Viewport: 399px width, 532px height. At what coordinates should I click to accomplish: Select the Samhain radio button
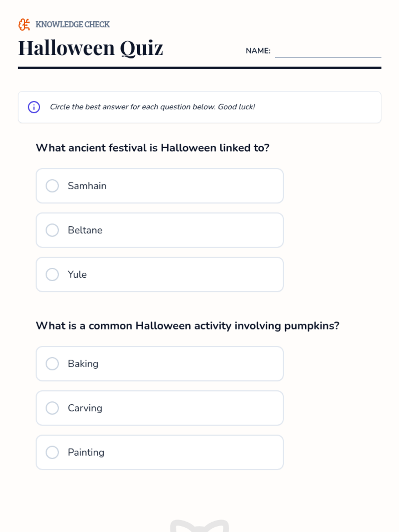pyautogui.click(x=52, y=186)
